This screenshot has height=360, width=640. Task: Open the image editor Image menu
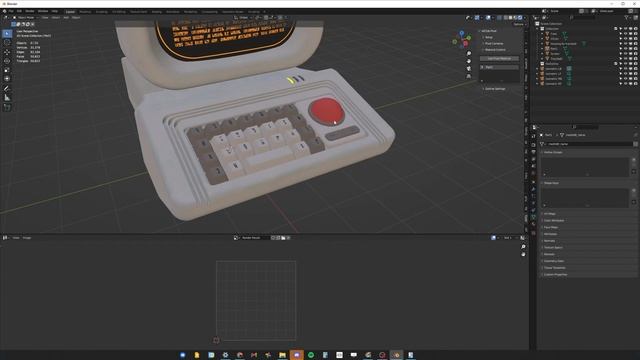(x=27, y=238)
